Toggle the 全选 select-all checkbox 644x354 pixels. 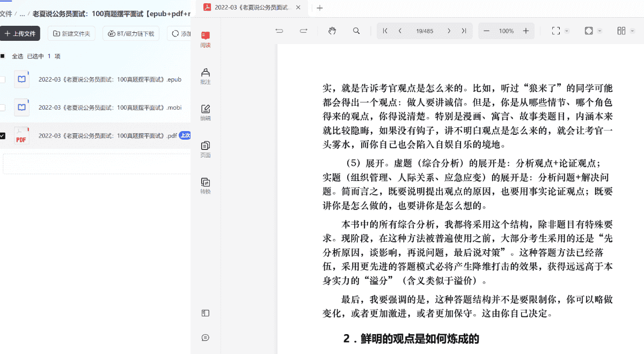[x=3, y=56]
